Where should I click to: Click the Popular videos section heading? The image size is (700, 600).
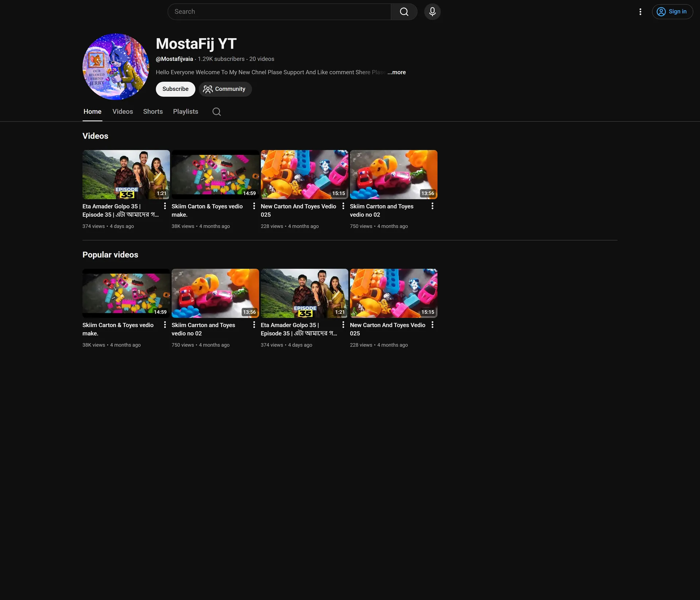[110, 255]
